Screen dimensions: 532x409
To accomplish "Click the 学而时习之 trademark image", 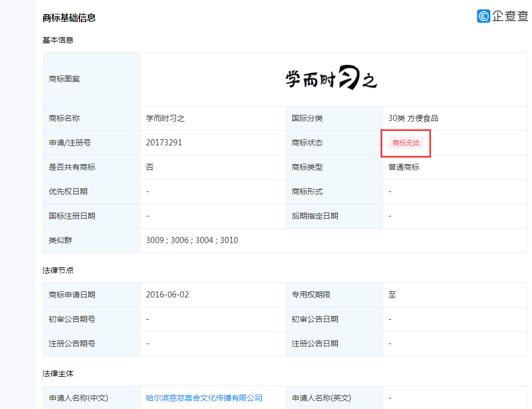I will coord(331,79).
